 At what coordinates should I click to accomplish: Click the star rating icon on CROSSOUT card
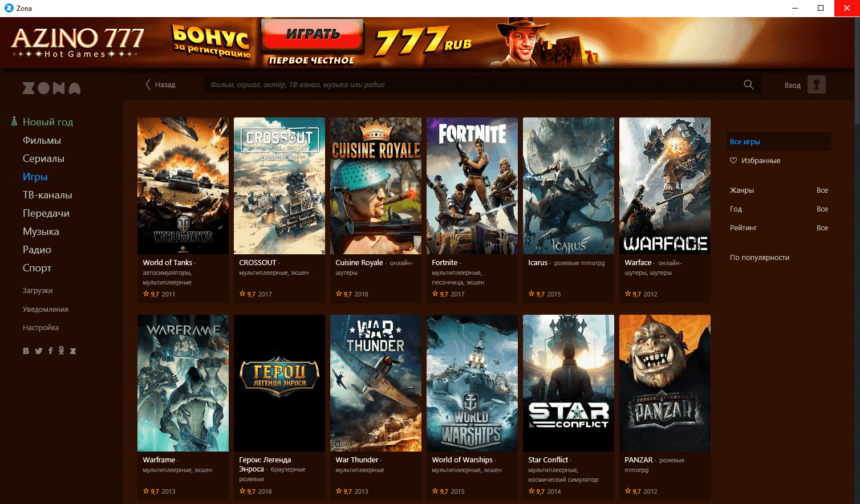pos(242,294)
